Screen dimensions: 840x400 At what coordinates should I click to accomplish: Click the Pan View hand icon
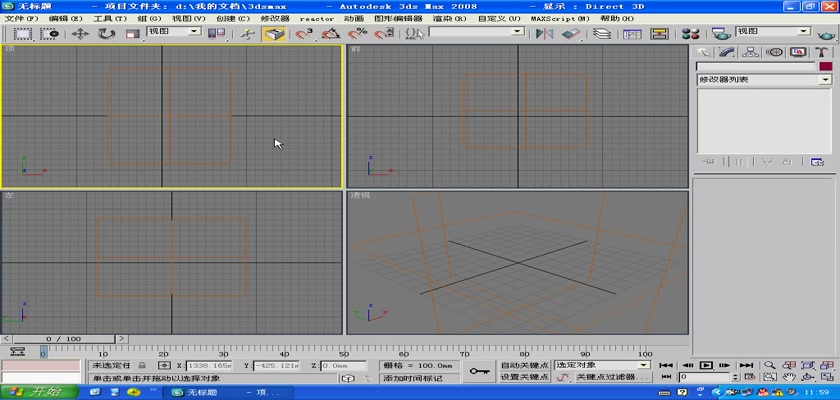789,377
